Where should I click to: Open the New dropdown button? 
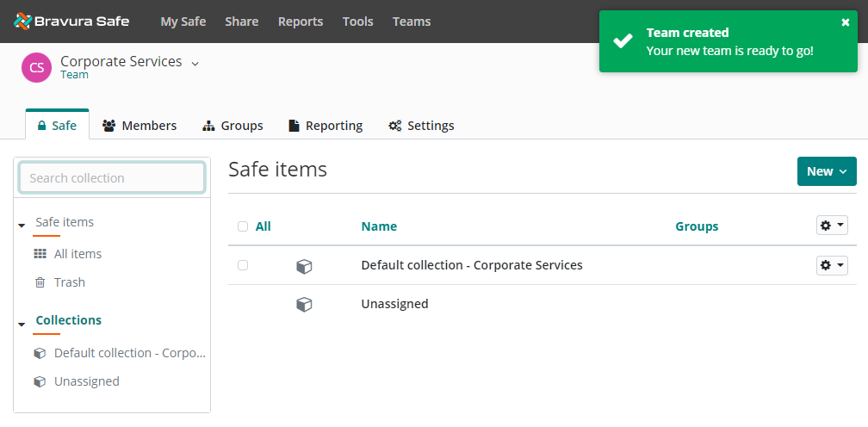tap(827, 171)
